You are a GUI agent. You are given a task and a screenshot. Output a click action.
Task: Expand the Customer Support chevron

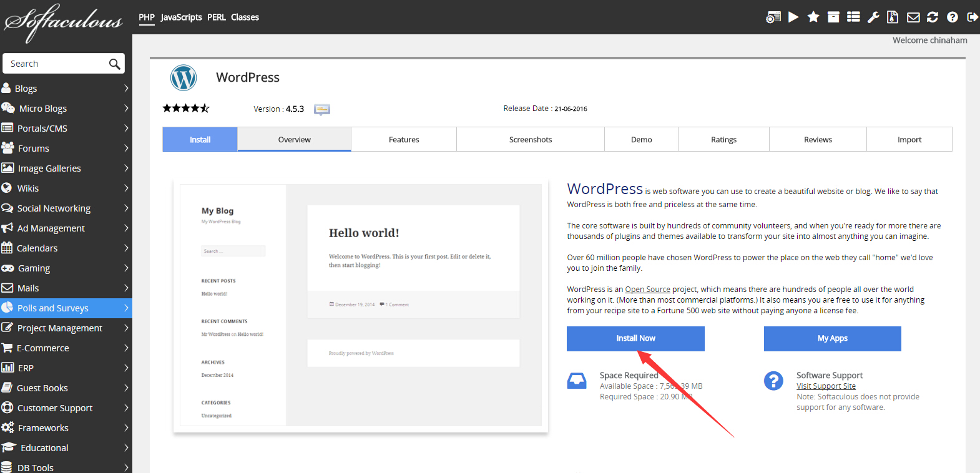126,407
